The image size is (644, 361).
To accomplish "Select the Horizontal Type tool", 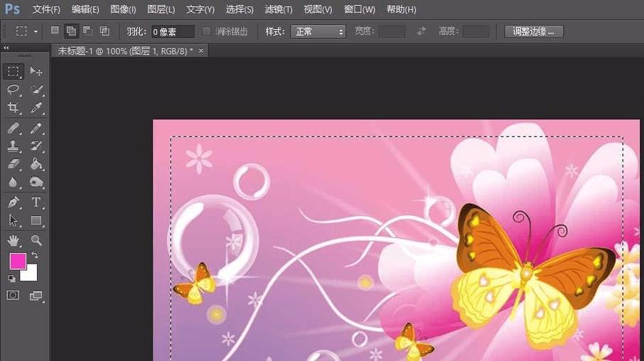I will click(36, 203).
